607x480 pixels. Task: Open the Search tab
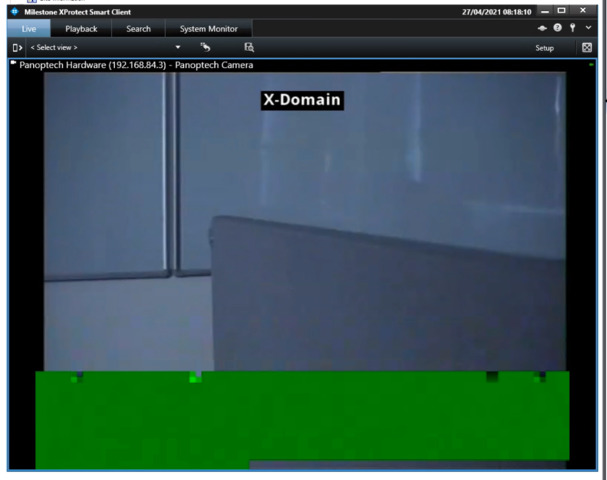tap(138, 29)
